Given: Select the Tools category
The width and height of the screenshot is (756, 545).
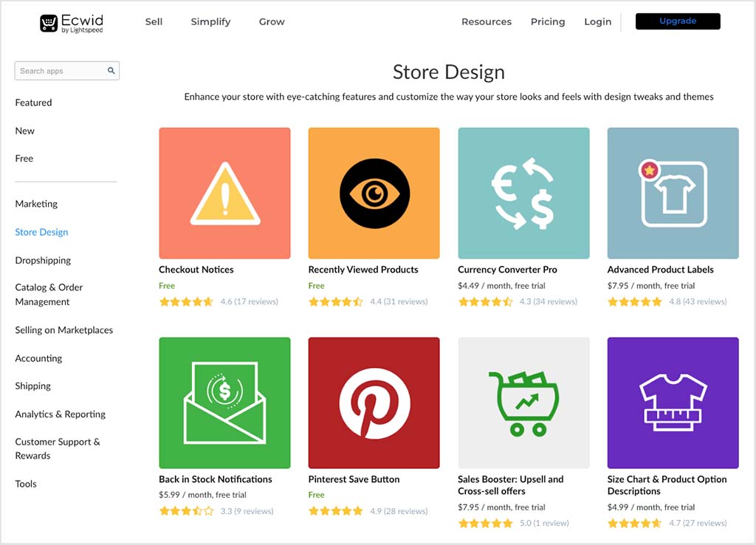Looking at the screenshot, I should pos(26,484).
